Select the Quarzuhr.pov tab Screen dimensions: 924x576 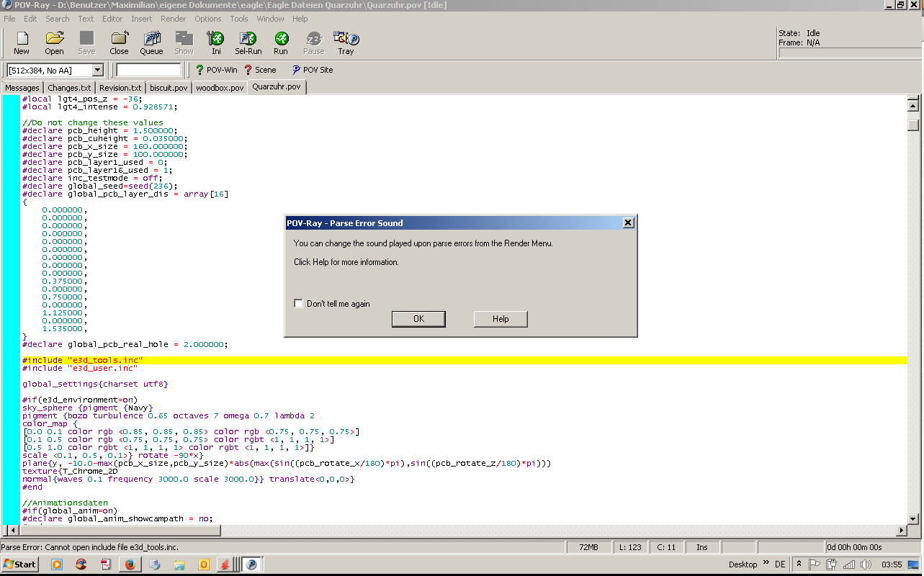point(277,87)
